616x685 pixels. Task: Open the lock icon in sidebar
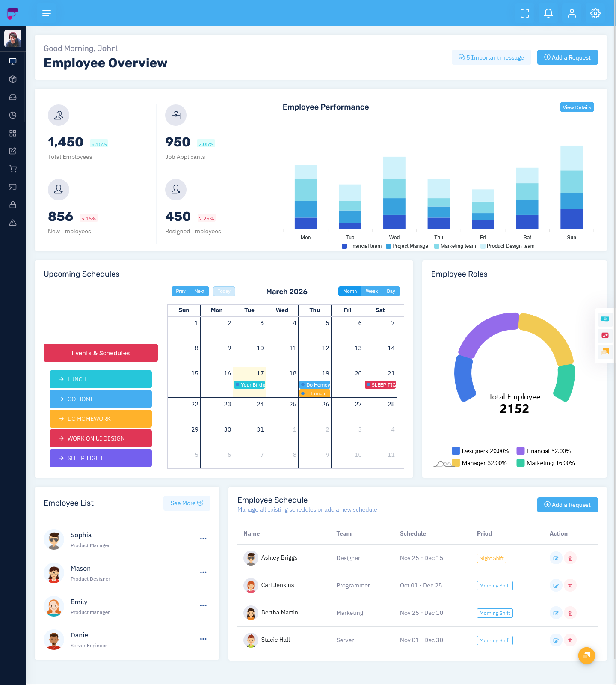point(13,205)
